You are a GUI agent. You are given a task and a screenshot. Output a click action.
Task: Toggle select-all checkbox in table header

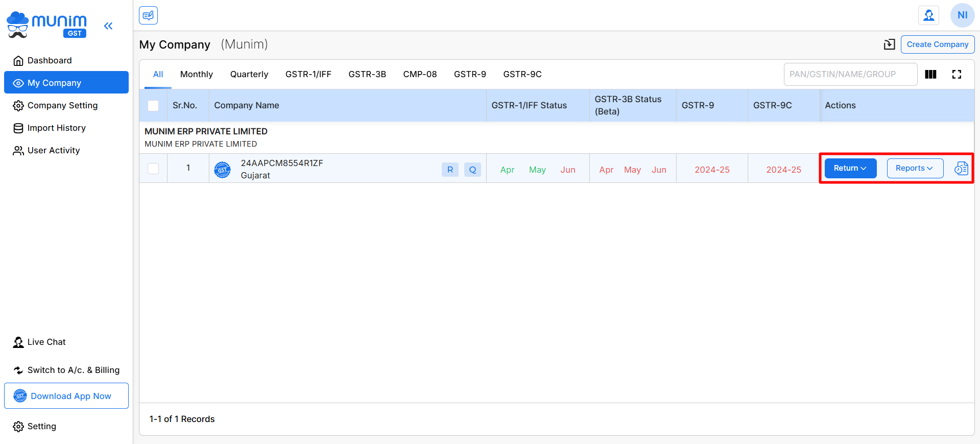click(153, 106)
